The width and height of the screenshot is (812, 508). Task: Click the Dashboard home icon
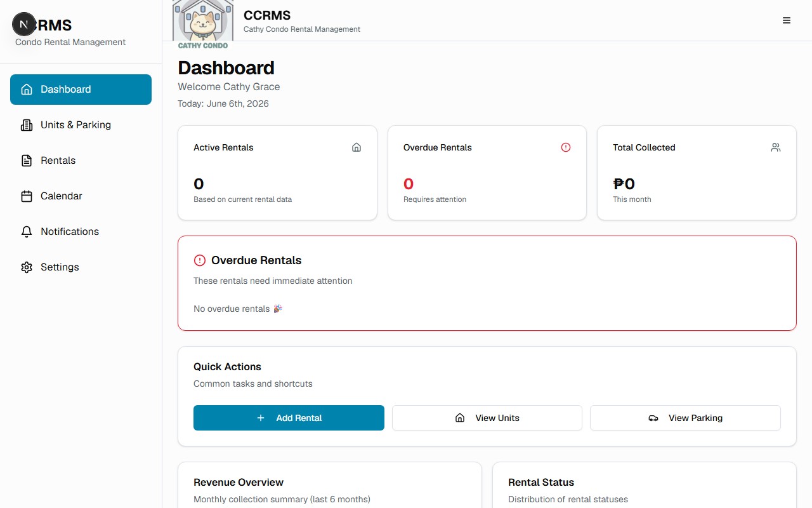click(x=27, y=90)
